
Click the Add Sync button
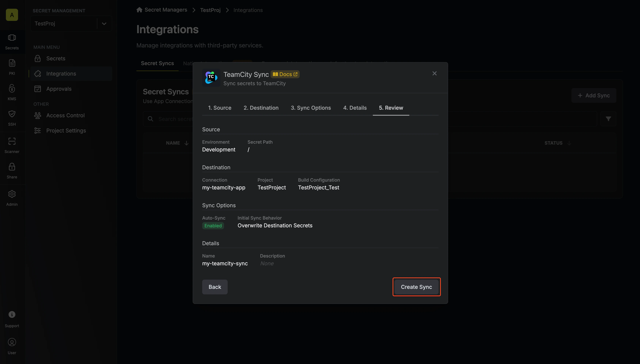click(594, 95)
